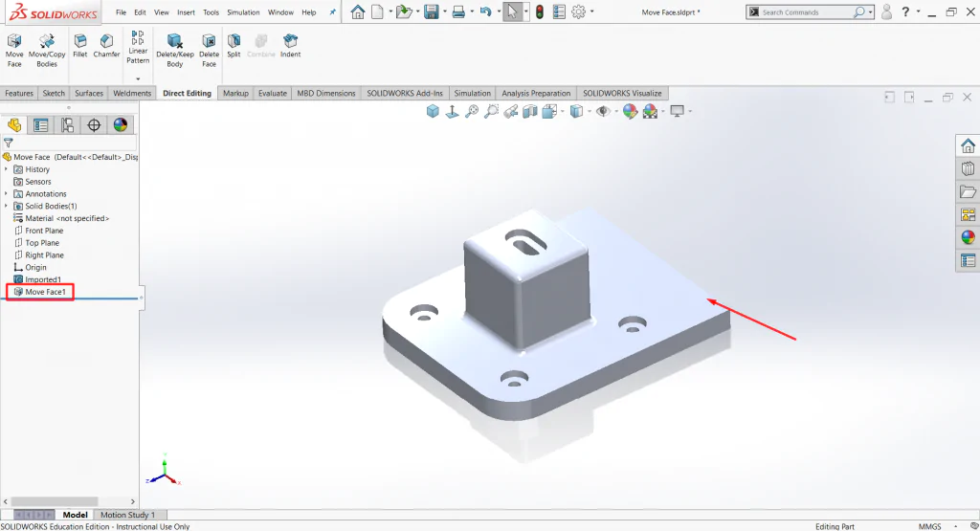The width and height of the screenshot is (980, 531).
Task: Select the Move Face tool
Action: [14, 50]
